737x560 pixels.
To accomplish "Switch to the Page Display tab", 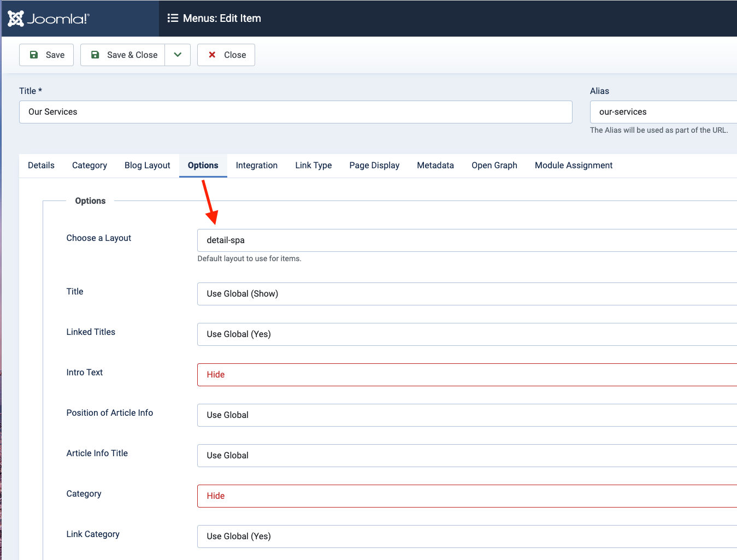I will [374, 166].
